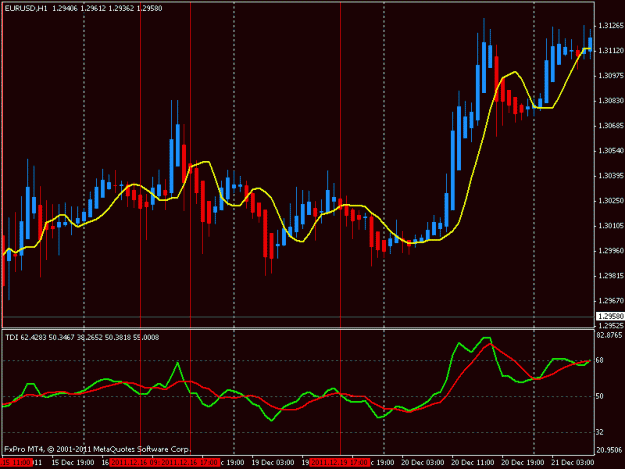625x469 pixels.
Task: Click the red 2011.12.16 09: time marker label
Action: (135, 463)
